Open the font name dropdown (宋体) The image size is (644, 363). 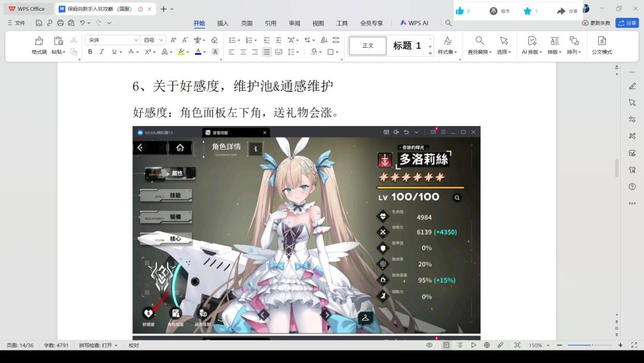click(112, 40)
